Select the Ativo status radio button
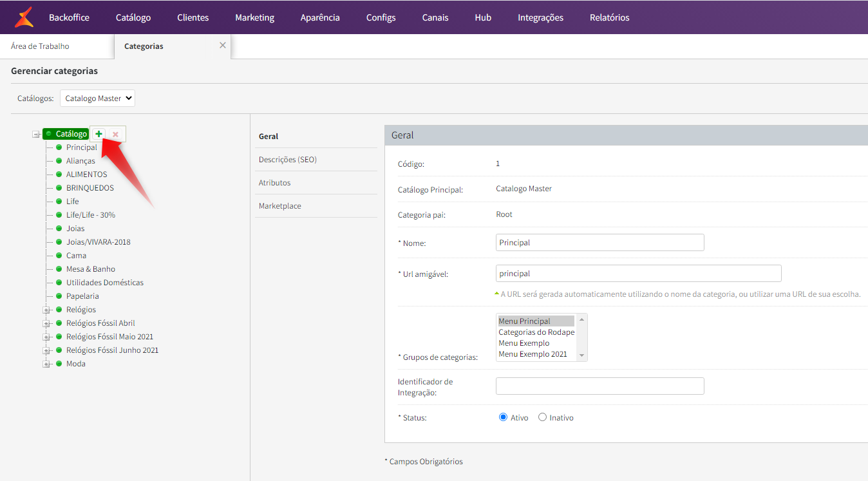Screen dimensions: 868x481 [x=504, y=417]
